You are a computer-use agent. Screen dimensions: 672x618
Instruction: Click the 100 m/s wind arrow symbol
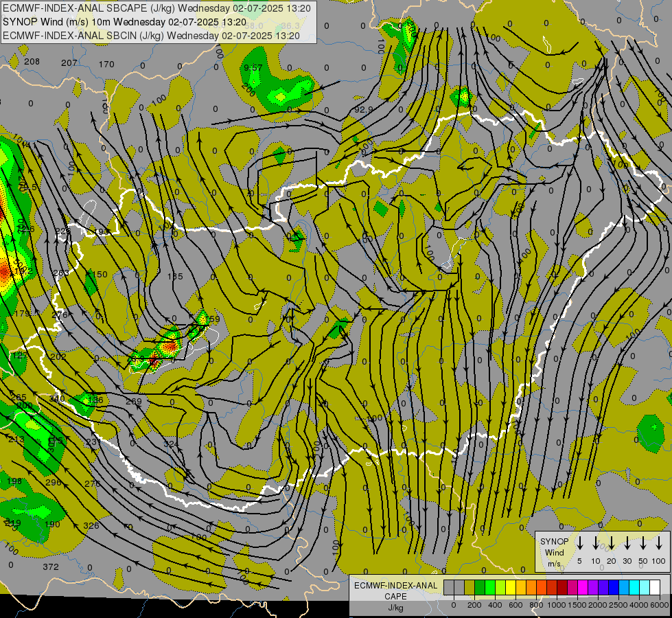tap(659, 543)
